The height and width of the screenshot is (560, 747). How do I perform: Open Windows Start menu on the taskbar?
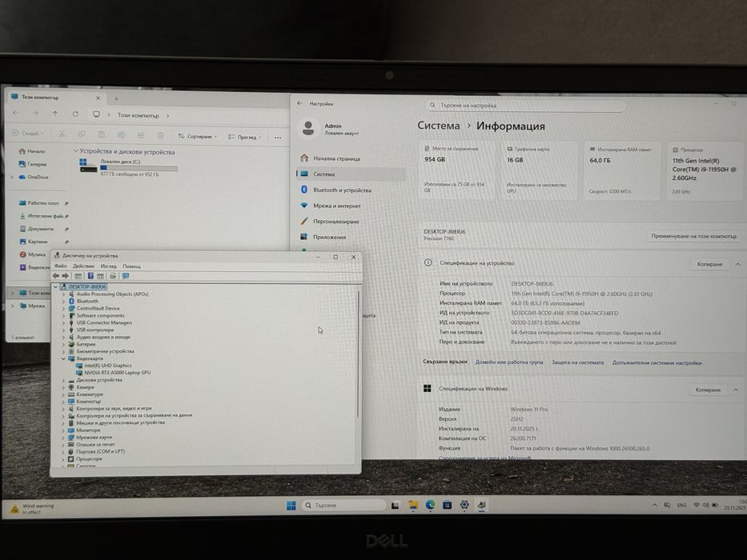(291, 506)
